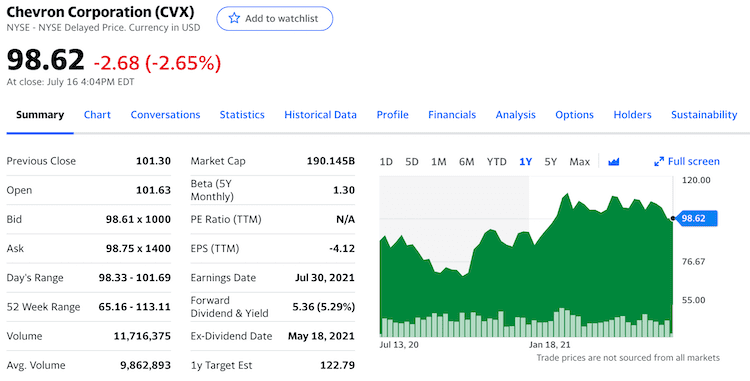
Task: Click the Jan 18, 21 chart axis label
Action: point(550,345)
